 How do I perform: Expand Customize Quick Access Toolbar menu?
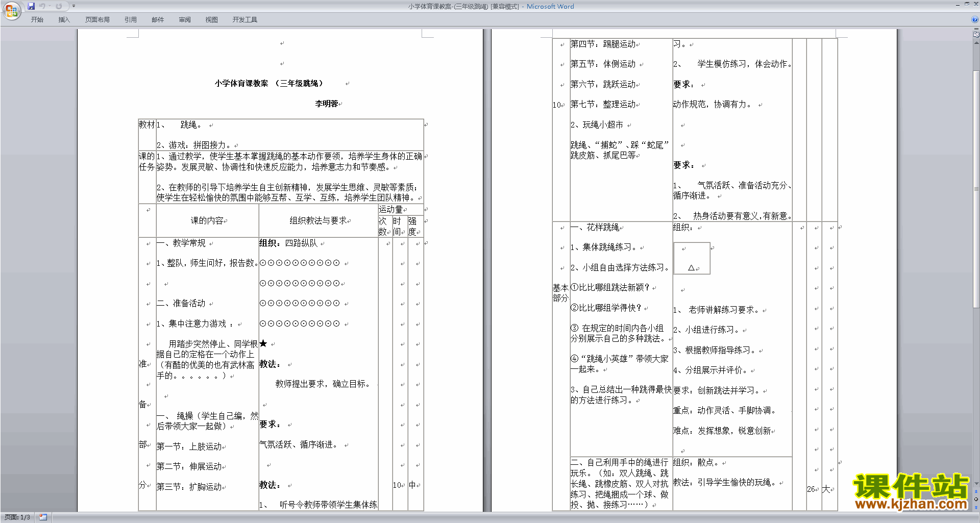73,6
